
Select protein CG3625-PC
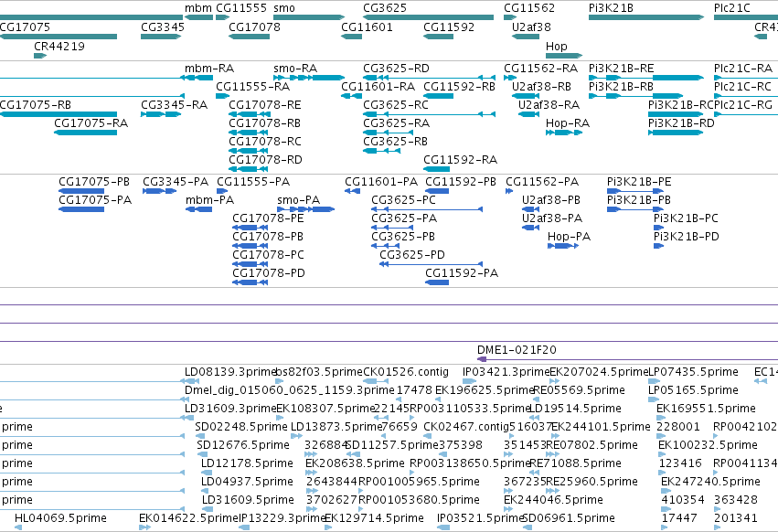click(x=427, y=209)
